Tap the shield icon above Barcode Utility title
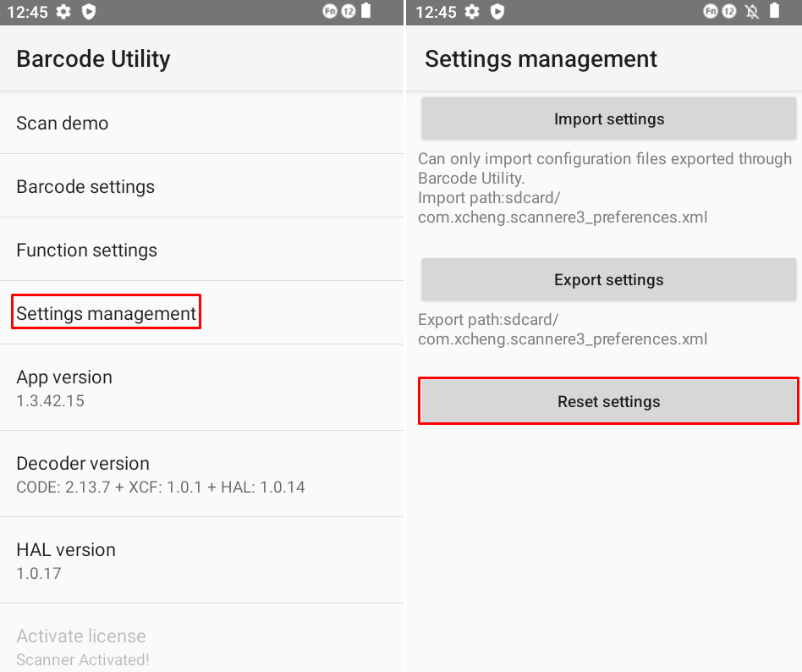The image size is (802, 672). [x=89, y=12]
